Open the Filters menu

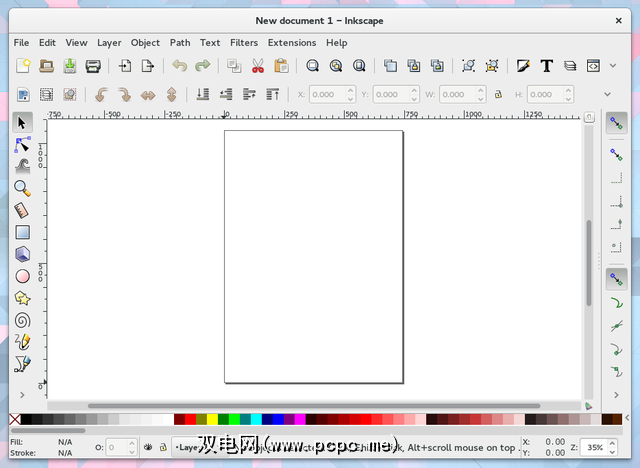[x=243, y=43]
